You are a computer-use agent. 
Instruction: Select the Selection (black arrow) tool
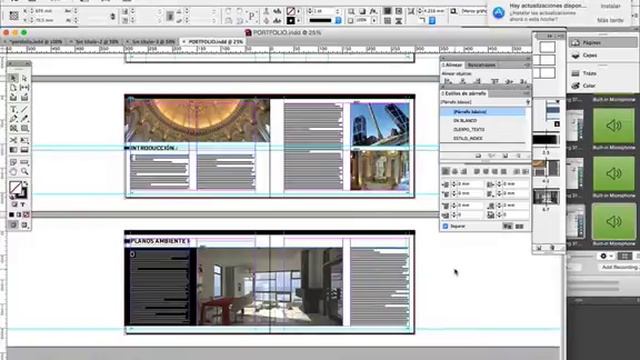(13, 78)
